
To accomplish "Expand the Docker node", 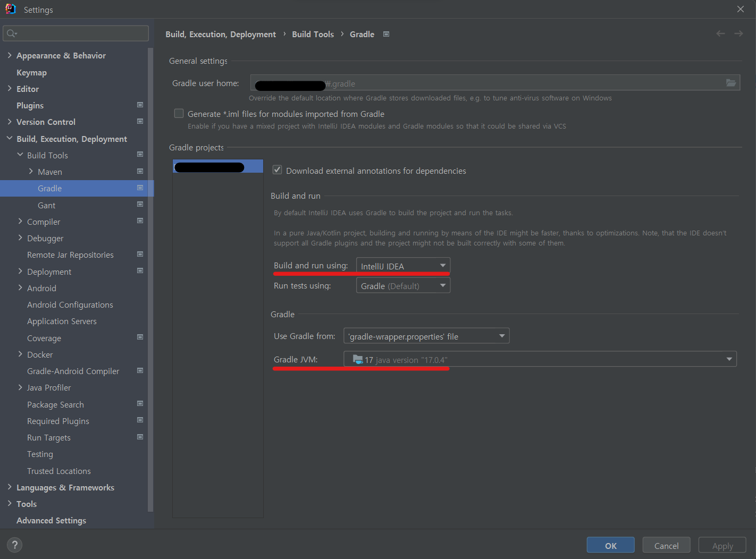I will point(20,354).
